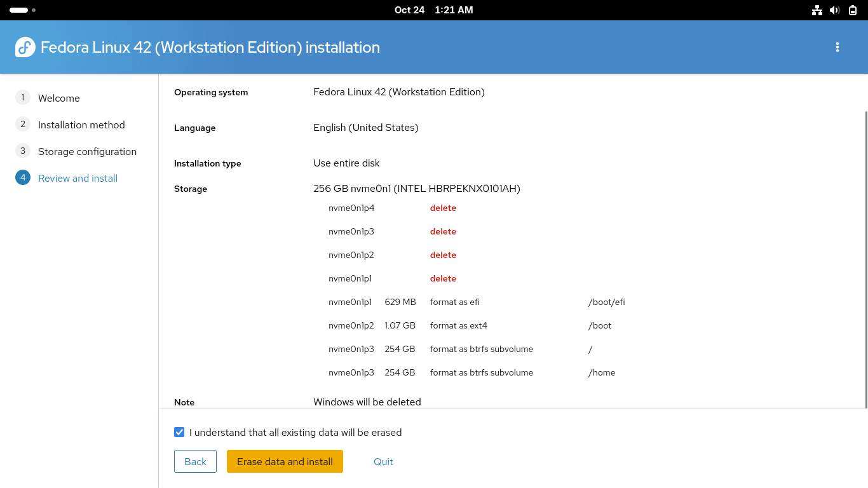The height and width of the screenshot is (488, 868).
Task: Open the Activities workspace indicator
Action: tap(22, 10)
